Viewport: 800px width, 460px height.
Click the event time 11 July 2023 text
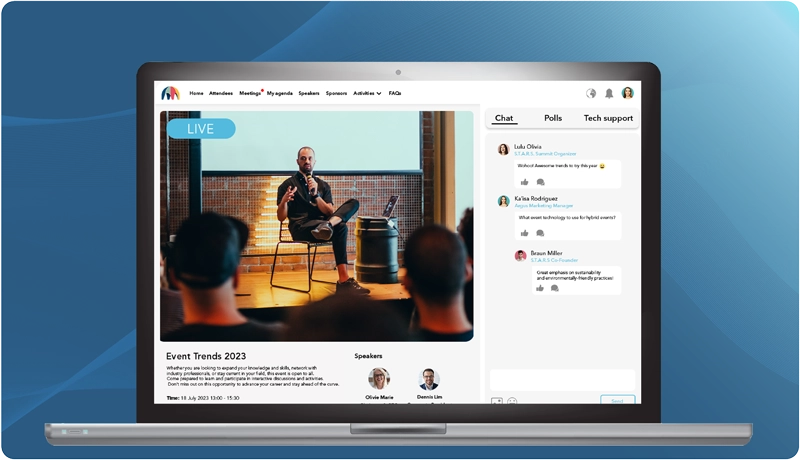click(x=203, y=398)
